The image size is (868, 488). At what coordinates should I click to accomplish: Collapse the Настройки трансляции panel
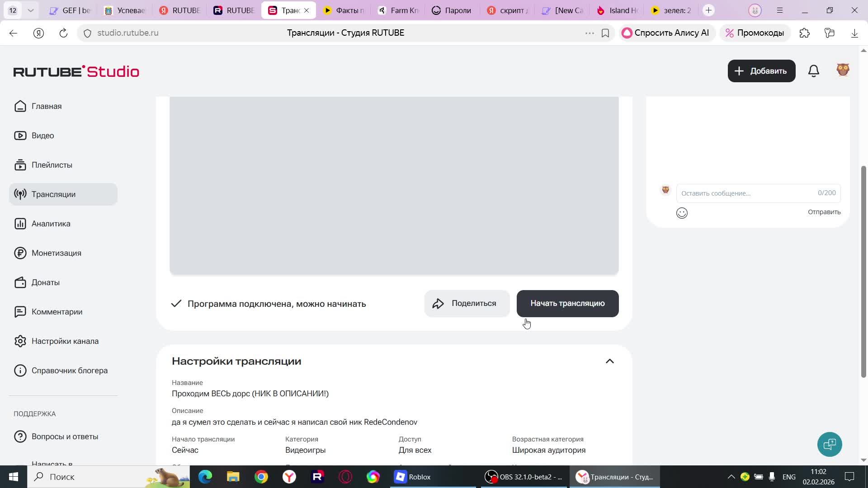610,361
